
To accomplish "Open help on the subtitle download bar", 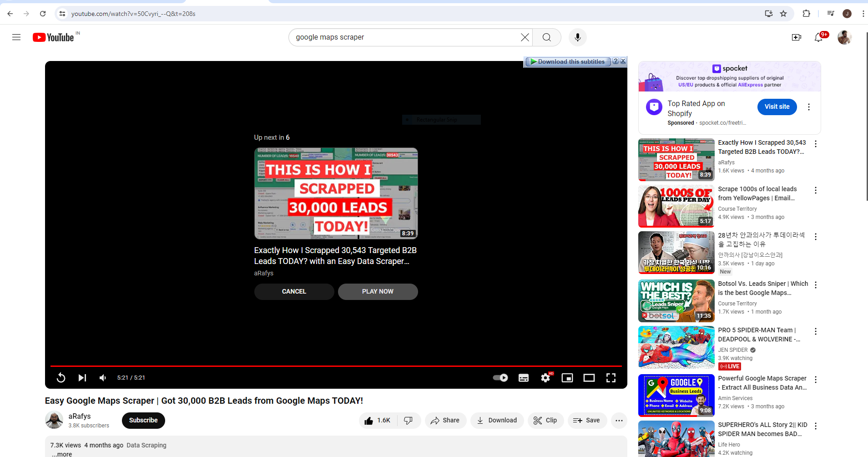I will (x=616, y=61).
